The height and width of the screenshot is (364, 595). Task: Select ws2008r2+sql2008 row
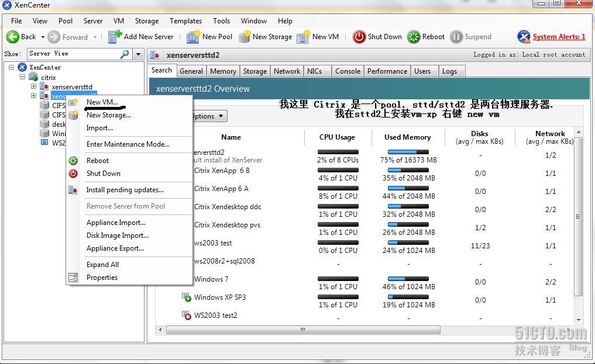pyautogui.click(x=224, y=261)
